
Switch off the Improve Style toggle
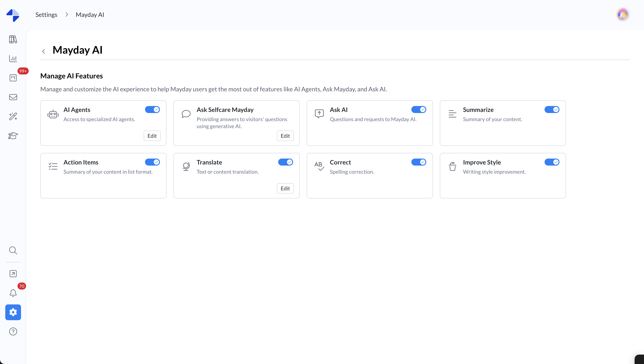click(552, 162)
